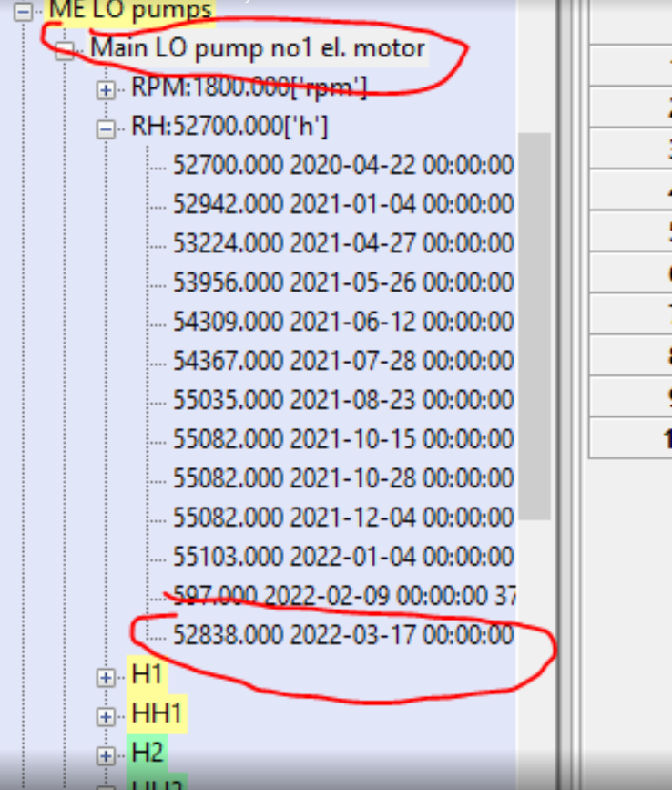Select the Main LO pump no1 el. motor label

point(257,48)
